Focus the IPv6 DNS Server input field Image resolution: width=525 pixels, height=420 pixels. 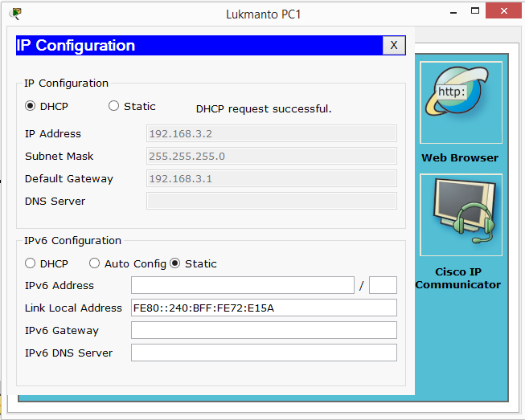[264, 353]
